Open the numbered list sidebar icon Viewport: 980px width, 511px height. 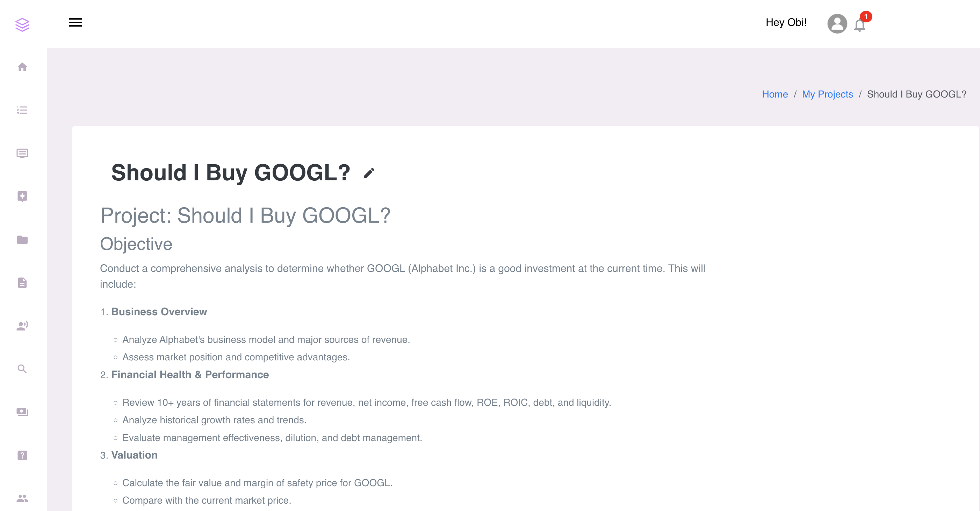pos(22,110)
